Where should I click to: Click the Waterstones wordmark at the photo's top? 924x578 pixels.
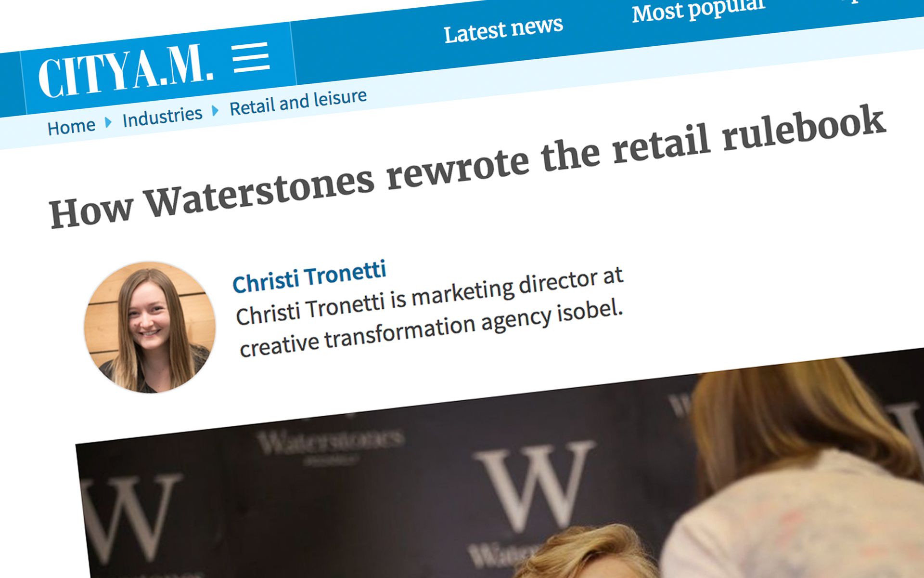pyautogui.click(x=331, y=441)
